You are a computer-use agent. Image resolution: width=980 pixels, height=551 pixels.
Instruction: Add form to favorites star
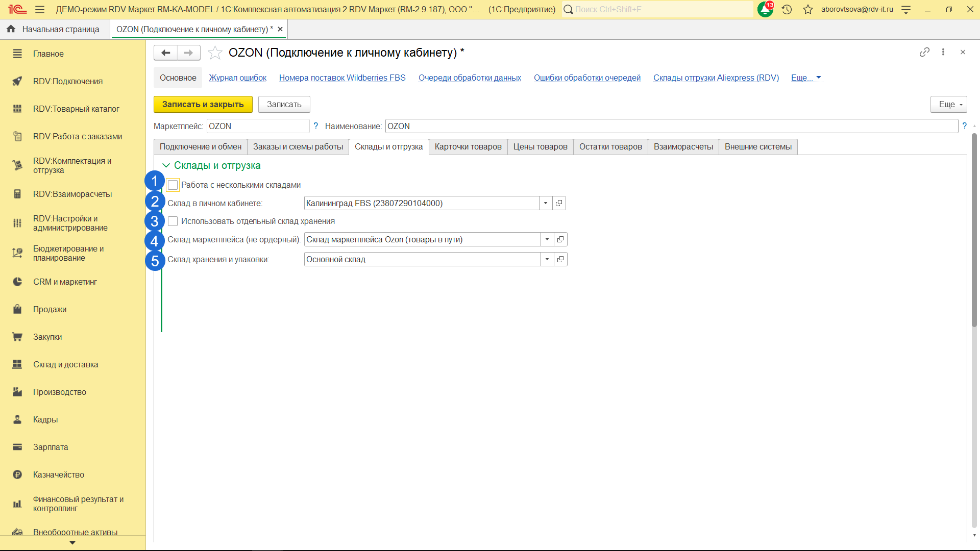(x=215, y=53)
